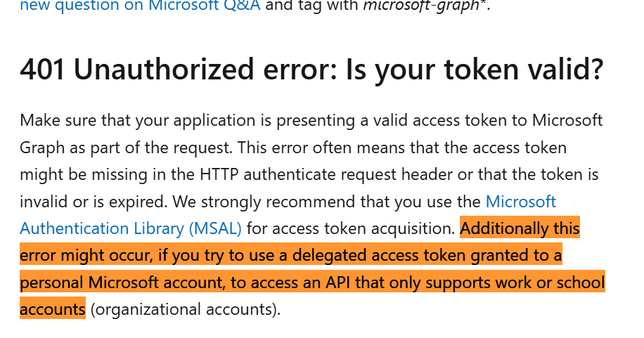Open the new question on Microsoft Q&A link

pyautogui.click(x=140, y=6)
